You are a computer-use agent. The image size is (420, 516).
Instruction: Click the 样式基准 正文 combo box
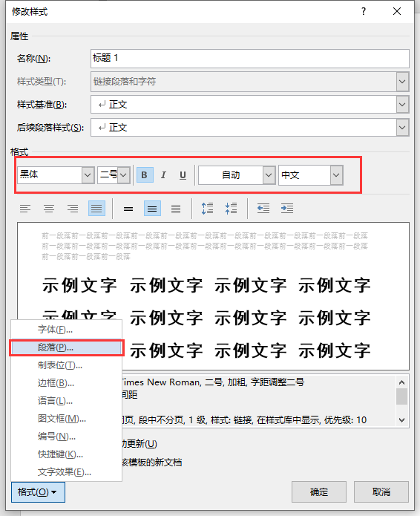click(x=250, y=105)
